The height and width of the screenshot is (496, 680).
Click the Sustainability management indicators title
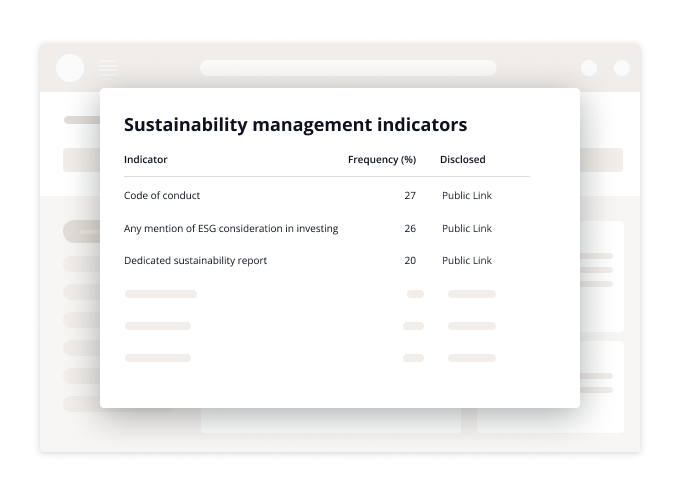(x=295, y=125)
